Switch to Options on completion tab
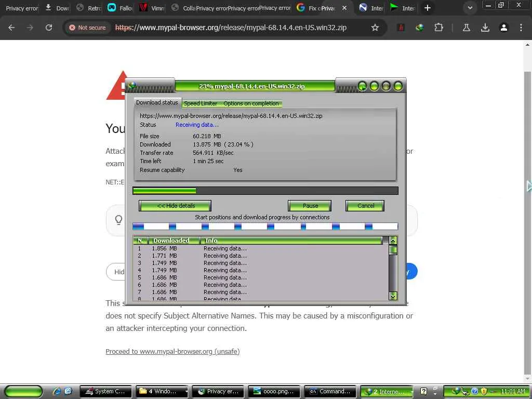 click(251, 103)
